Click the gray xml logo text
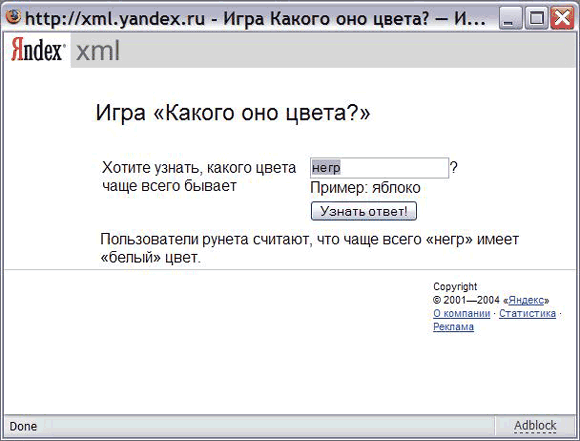Viewport: 580px width, 441px height. tap(98, 51)
